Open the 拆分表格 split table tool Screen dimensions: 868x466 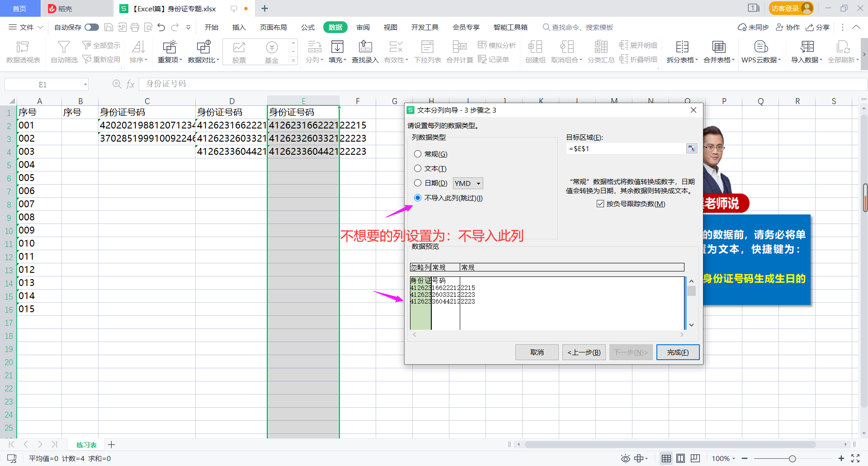point(682,52)
